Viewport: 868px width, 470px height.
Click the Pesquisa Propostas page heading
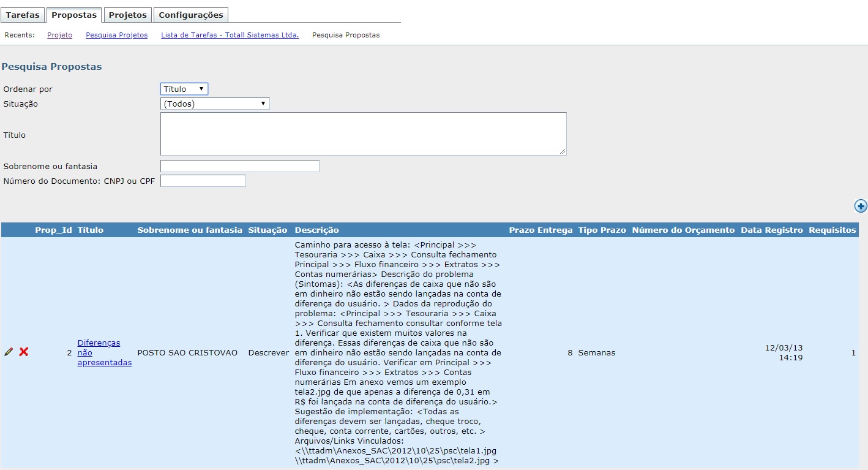tap(51, 66)
